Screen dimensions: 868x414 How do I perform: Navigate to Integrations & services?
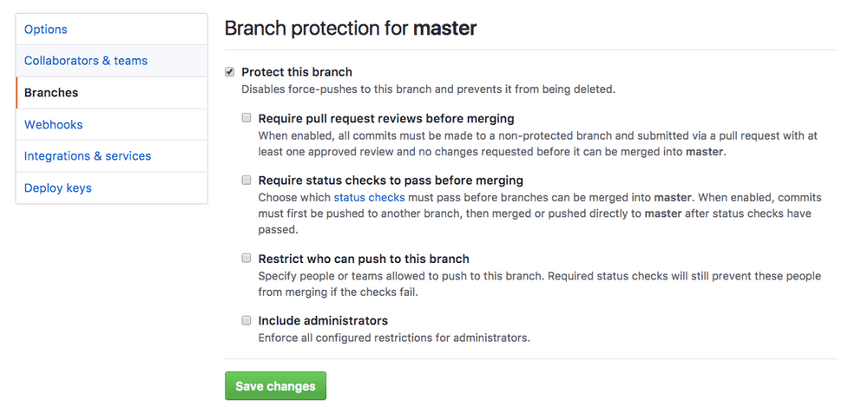tap(88, 156)
